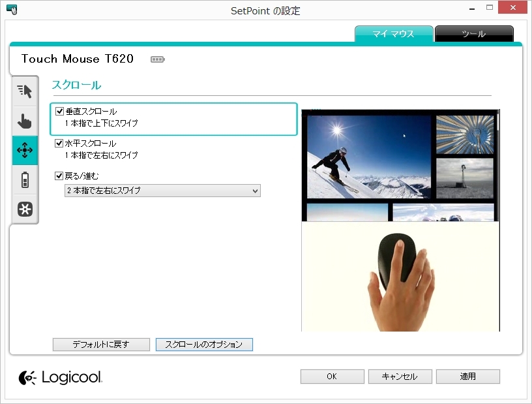Uncheck the 水平スクロール option
The height and width of the screenshot is (404, 532).
pos(59,144)
